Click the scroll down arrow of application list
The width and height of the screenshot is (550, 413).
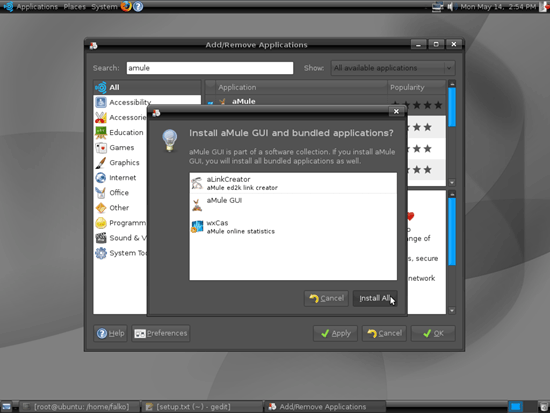click(452, 182)
